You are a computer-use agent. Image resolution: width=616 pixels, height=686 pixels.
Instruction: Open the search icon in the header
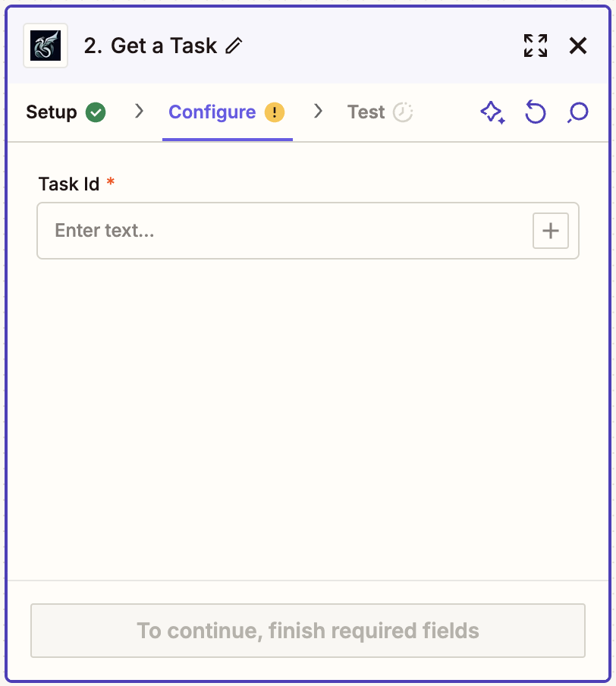pos(577,112)
